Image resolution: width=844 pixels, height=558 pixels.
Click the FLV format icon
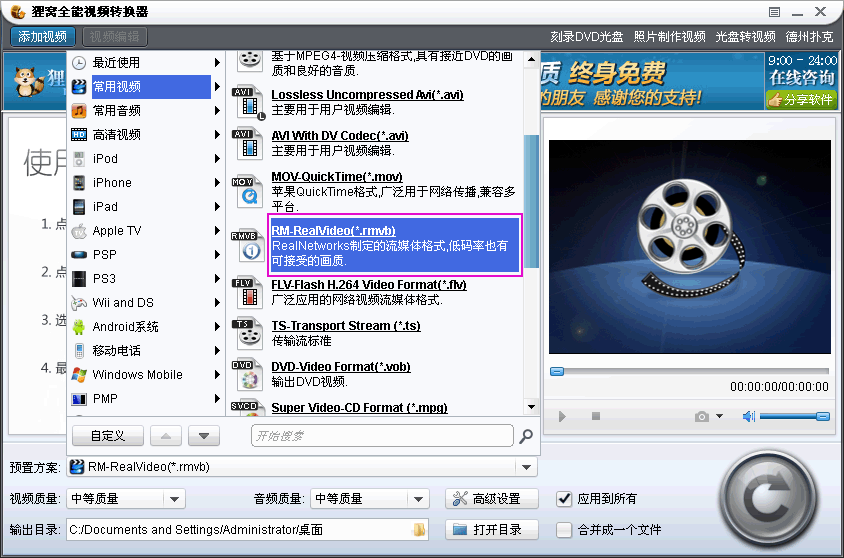pyautogui.click(x=248, y=292)
